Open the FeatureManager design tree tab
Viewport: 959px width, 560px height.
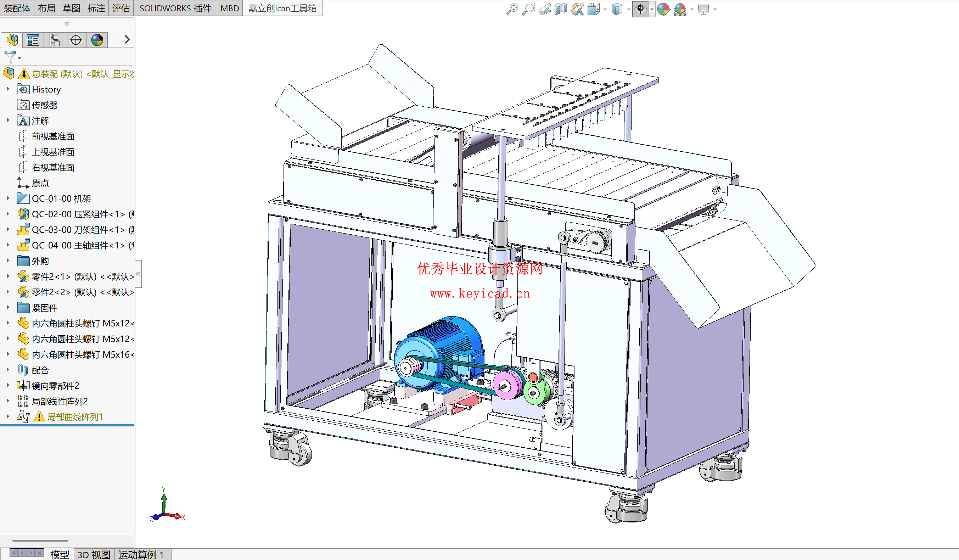pos(12,40)
